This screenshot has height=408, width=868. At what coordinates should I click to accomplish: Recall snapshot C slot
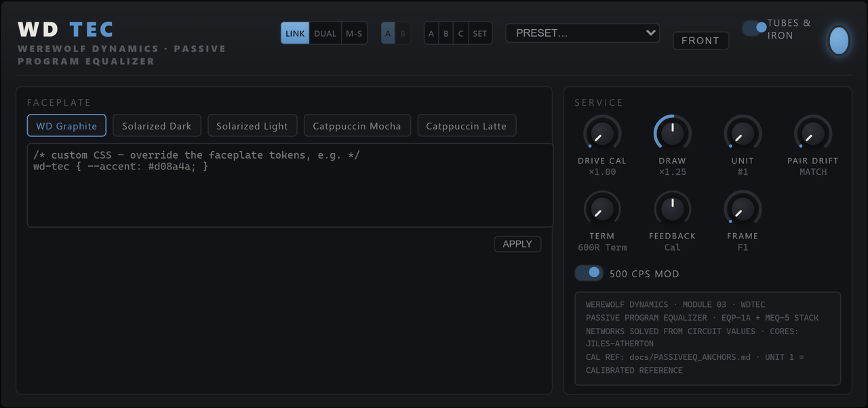pos(460,33)
